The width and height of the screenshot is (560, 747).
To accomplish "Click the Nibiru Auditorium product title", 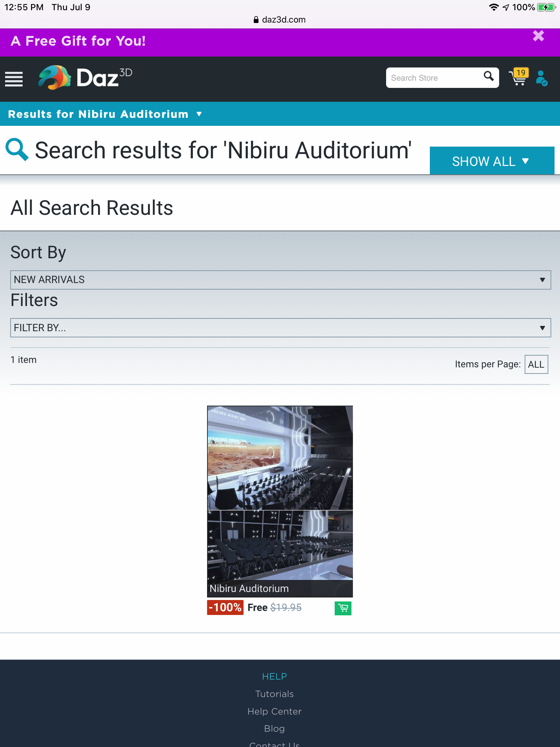I will click(249, 588).
